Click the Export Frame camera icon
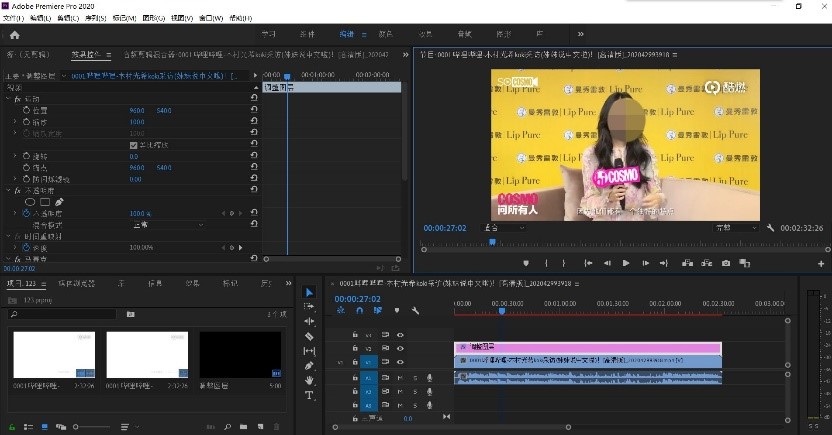Viewport: 832px width, 435px height. [x=725, y=263]
